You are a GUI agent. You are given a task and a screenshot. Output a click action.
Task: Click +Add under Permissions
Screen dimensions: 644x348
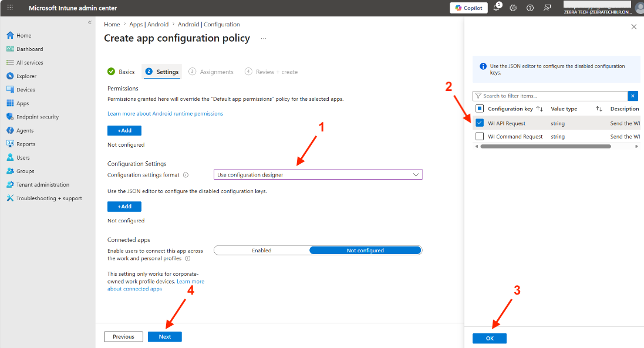point(124,130)
